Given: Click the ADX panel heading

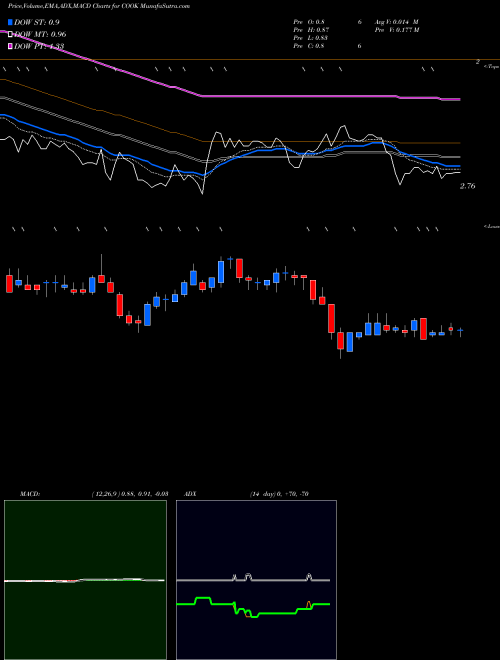Looking at the screenshot, I should tap(190, 494).
